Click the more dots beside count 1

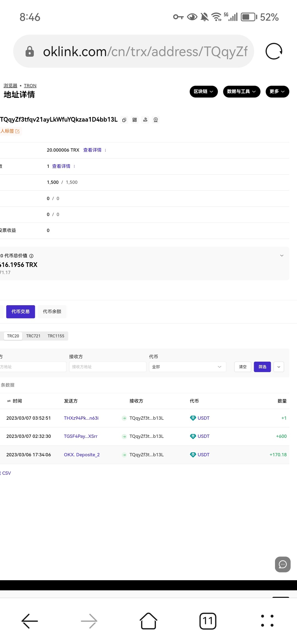(x=74, y=166)
